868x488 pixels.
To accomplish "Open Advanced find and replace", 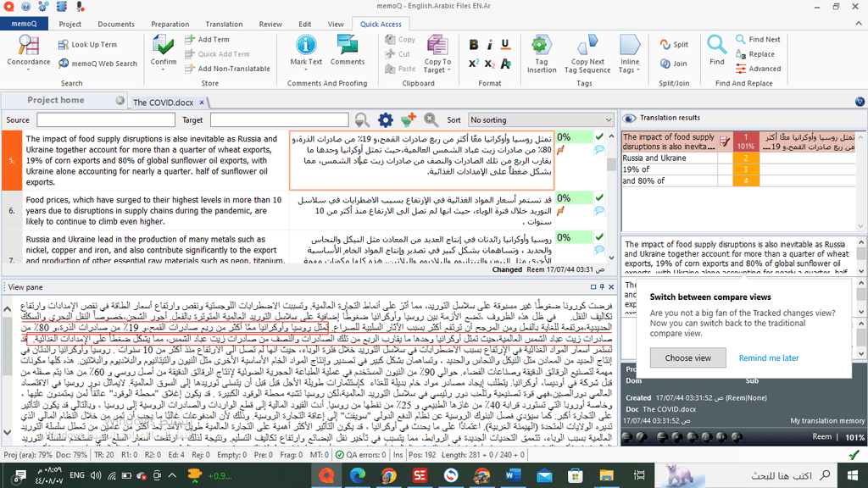I will pyautogui.click(x=758, y=69).
